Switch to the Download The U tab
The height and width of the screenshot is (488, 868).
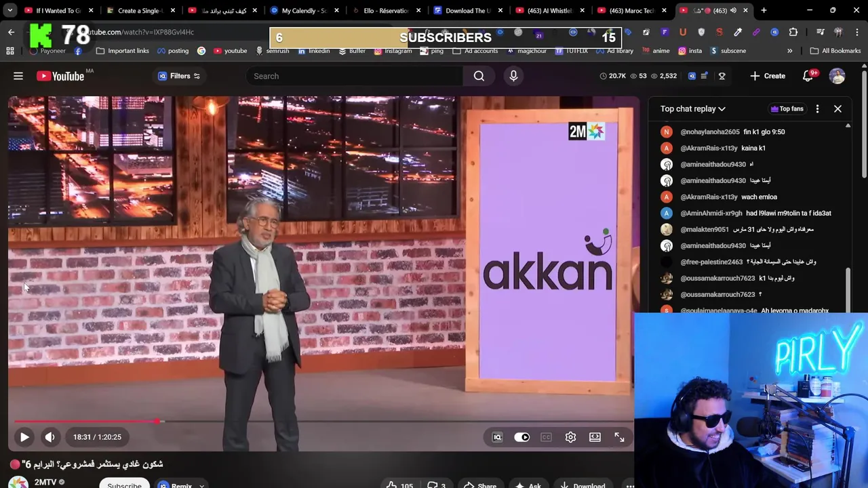point(468,10)
